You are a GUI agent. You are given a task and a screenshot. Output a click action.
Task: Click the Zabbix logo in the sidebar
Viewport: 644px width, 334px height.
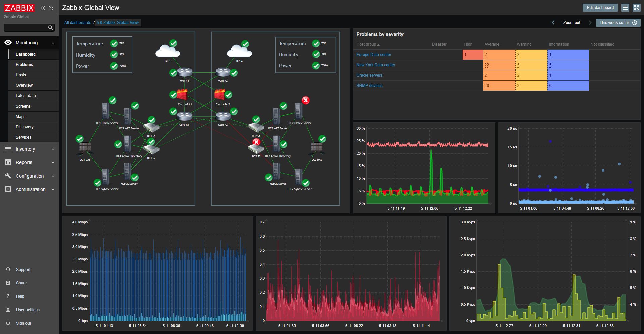19,8
